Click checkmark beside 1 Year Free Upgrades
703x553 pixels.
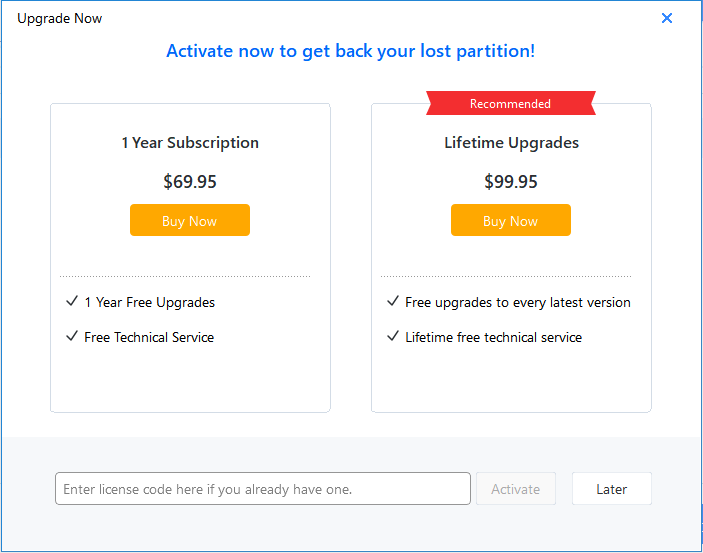point(72,301)
